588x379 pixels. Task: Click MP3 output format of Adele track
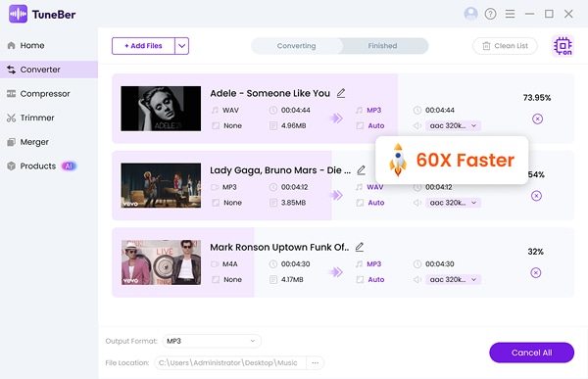pos(374,111)
